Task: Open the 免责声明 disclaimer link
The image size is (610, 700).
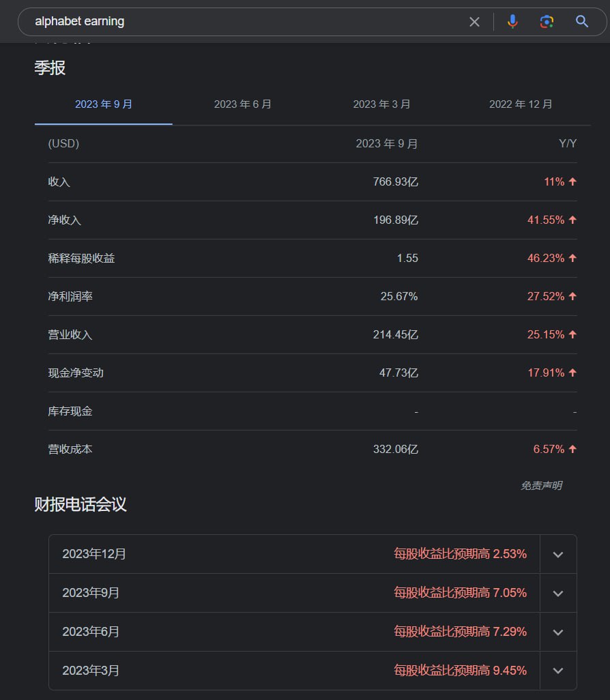Action: pyautogui.click(x=541, y=486)
